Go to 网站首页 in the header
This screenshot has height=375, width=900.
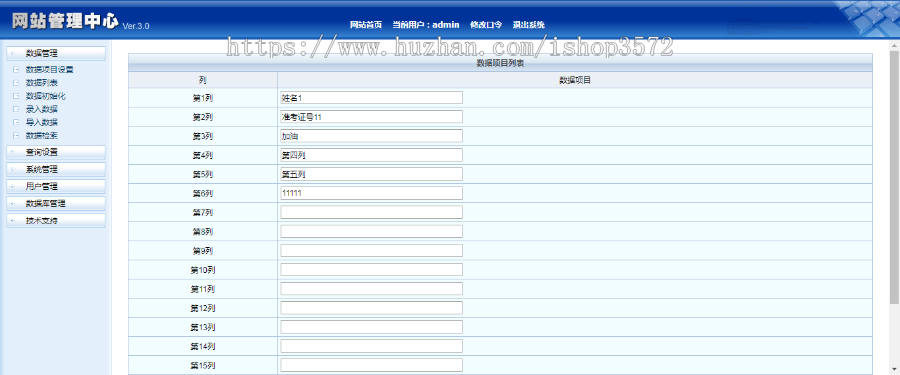click(366, 25)
